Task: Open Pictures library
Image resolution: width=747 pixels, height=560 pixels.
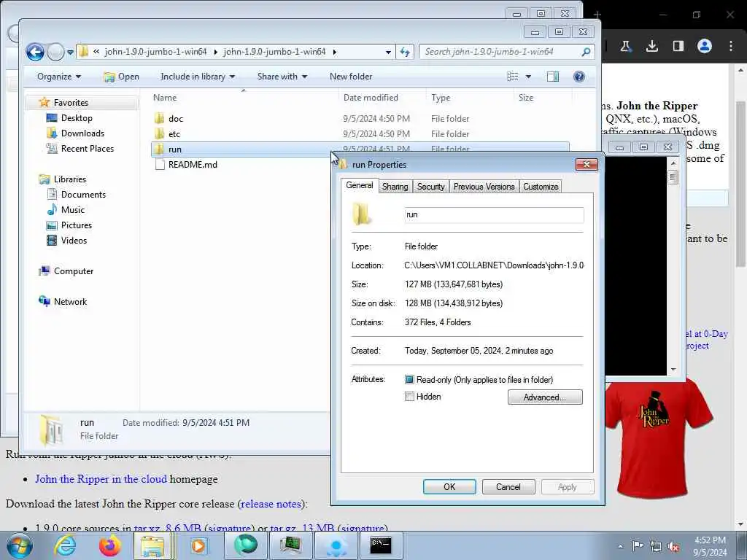Action: pyautogui.click(x=76, y=225)
